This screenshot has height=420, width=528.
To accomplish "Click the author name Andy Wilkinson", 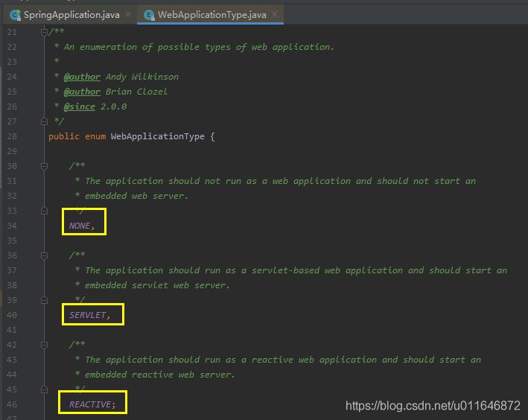I will click(142, 77).
